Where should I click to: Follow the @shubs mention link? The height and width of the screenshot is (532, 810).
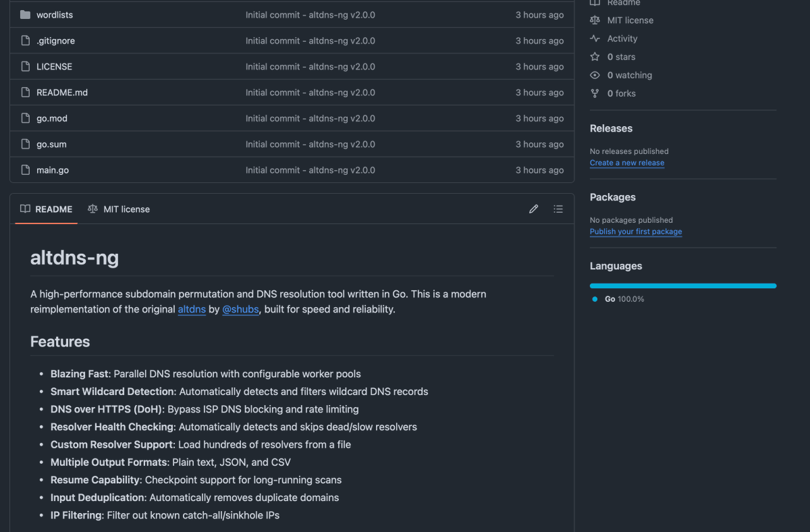click(240, 309)
